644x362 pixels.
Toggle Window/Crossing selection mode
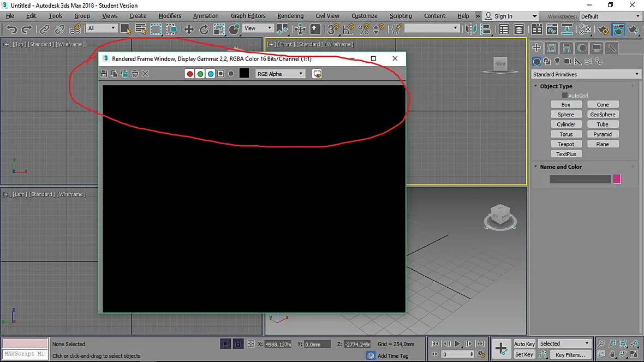[171, 29]
